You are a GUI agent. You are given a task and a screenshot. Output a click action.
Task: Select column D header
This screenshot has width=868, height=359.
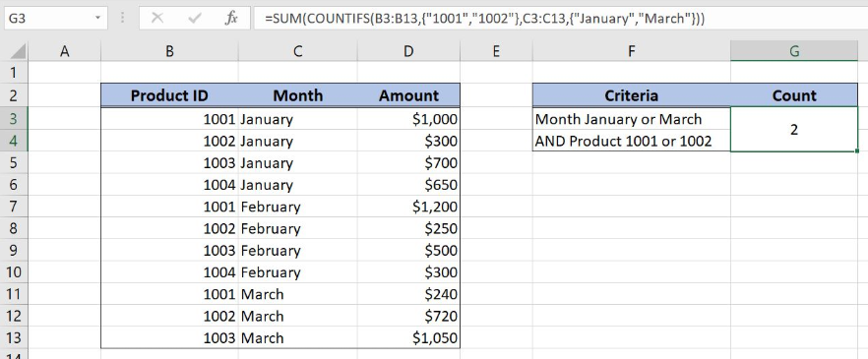(x=408, y=51)
